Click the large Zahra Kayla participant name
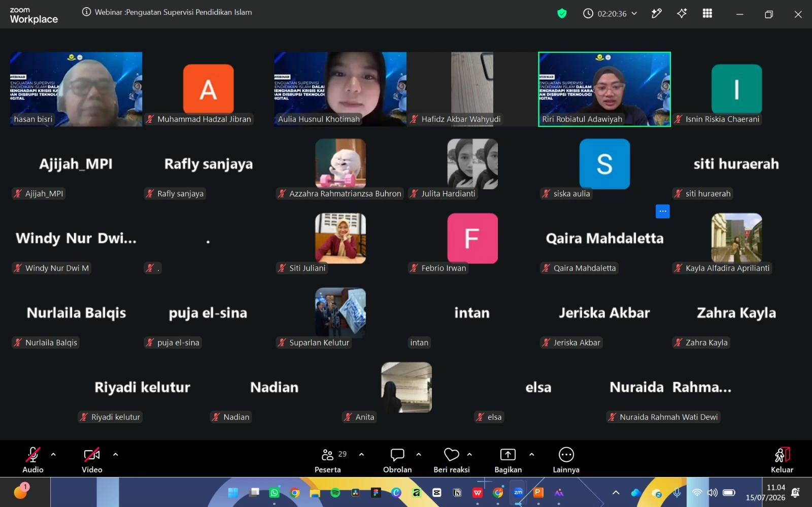Image resolution: width=812 pixels, height=507 pixels. 736,313
